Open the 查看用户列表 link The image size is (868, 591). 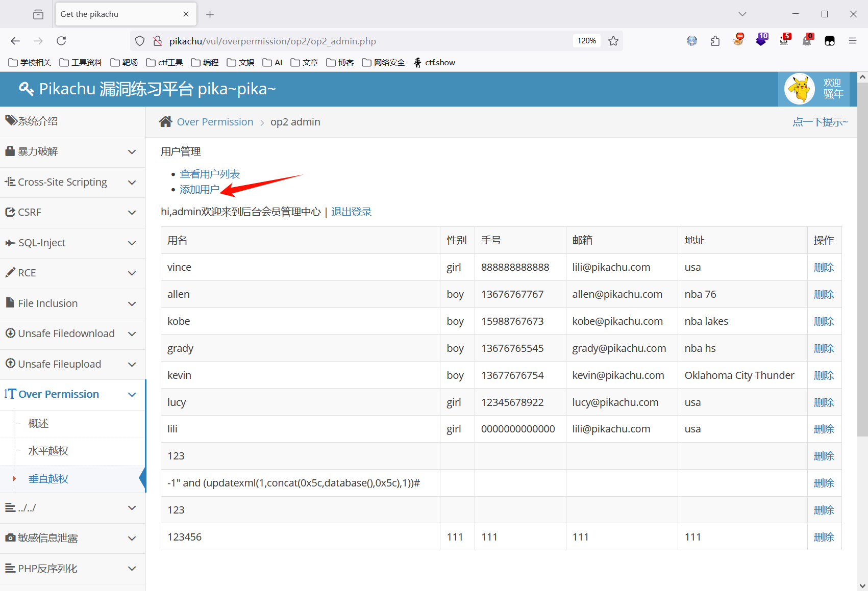click(210, 174)
